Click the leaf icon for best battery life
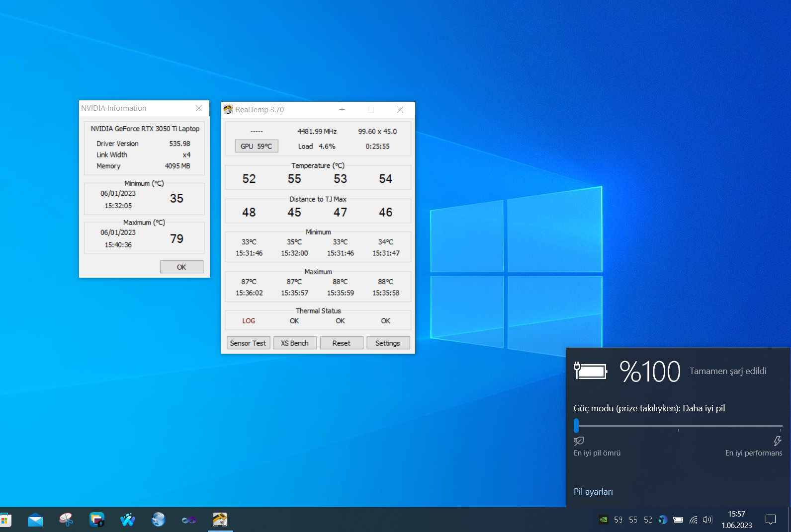The height and width of the screenshot is (532, 791). [x=579, y=441]
